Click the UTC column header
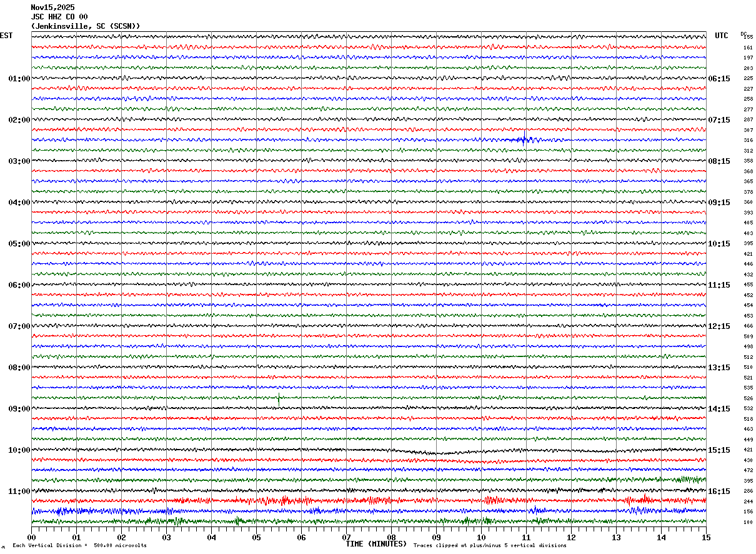 [x=722, y=36]
